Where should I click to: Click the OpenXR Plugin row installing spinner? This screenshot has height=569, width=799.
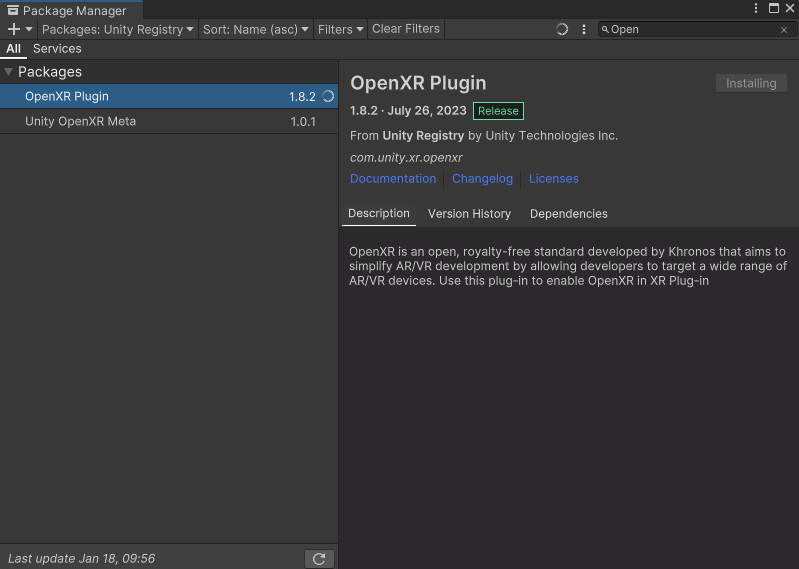coord(328,96)
